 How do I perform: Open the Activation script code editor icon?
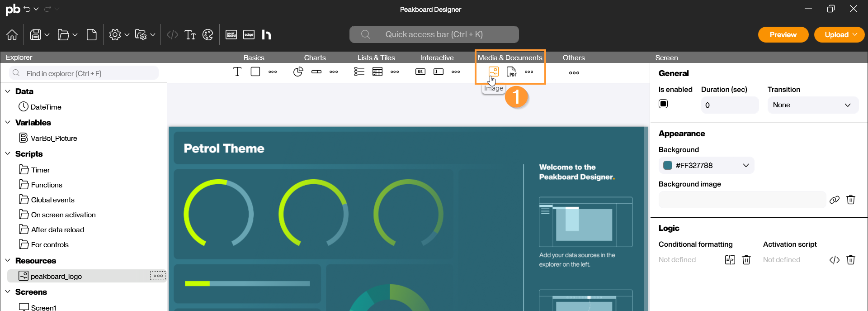[x=834, y=260]
